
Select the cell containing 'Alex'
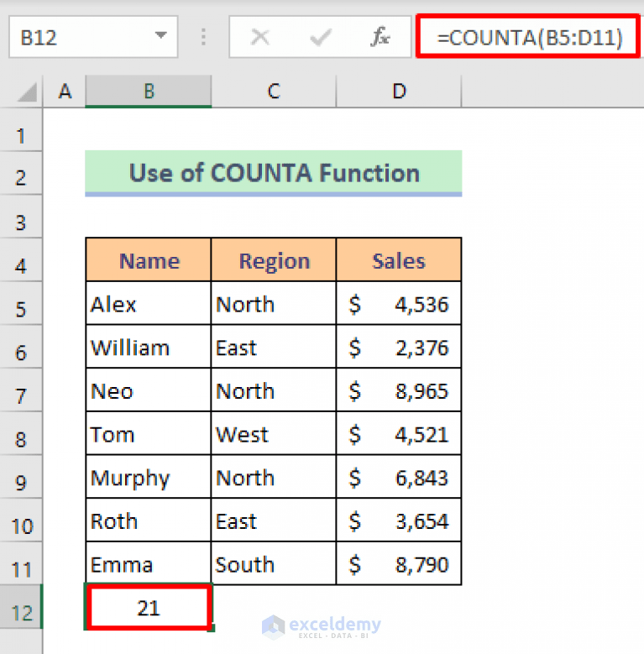point(149,304)
